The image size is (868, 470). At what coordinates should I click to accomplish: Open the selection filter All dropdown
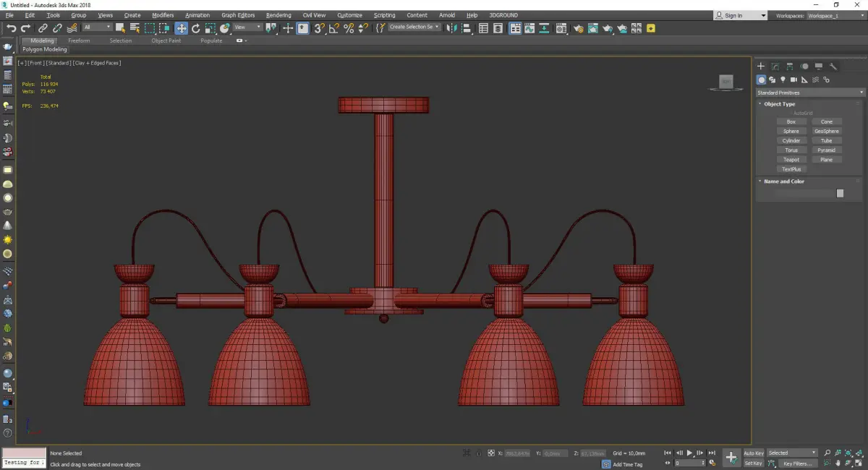(97, 27)
